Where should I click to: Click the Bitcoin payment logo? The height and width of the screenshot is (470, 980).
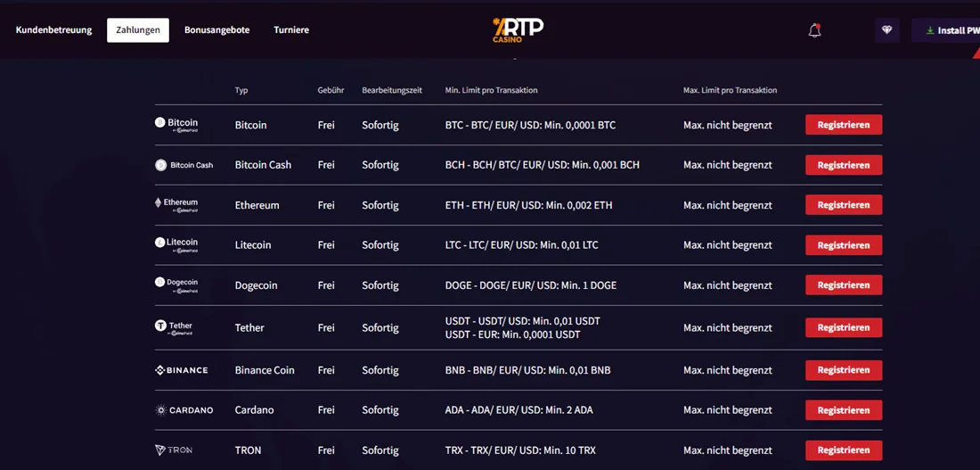[x=177, y=125]
